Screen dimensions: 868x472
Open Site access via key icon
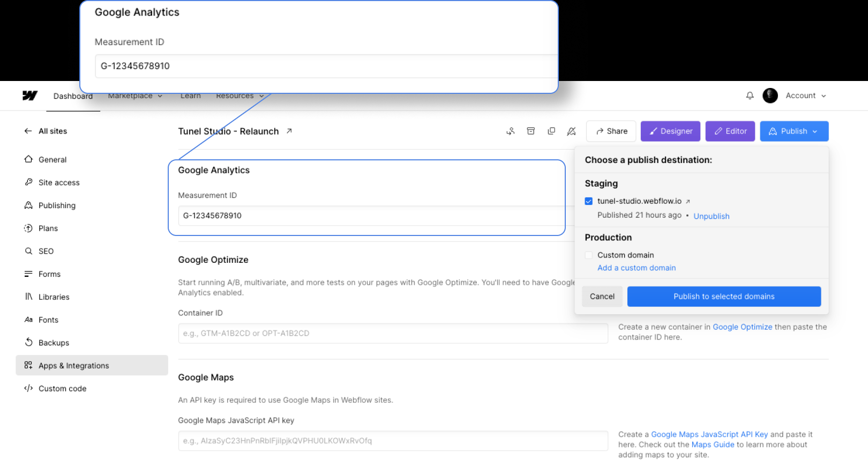[28, 182]
